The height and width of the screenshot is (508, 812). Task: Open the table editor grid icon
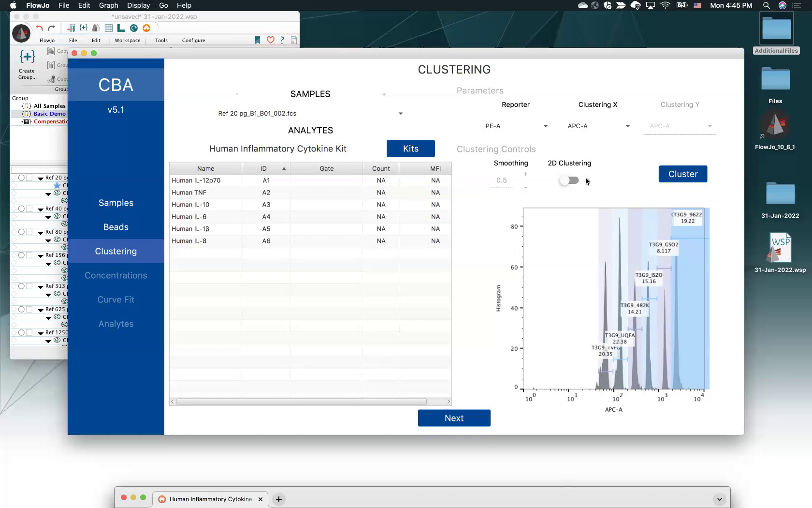tap(109, 28)
